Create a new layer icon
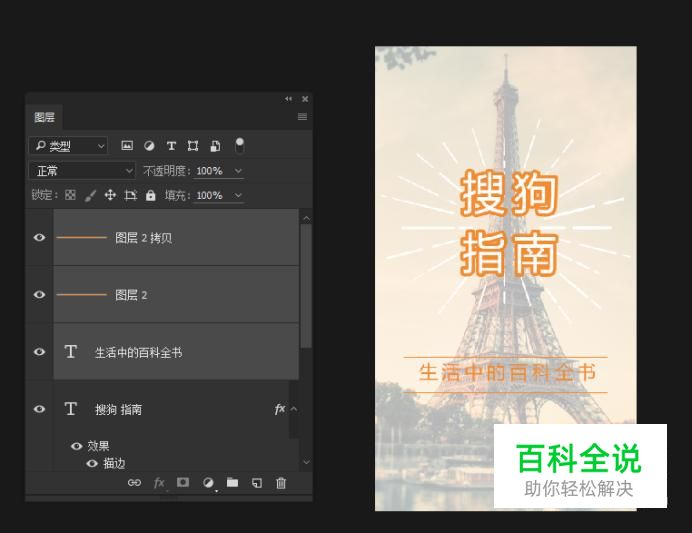This screenshot has width=692, height=533. coord(257,483)
